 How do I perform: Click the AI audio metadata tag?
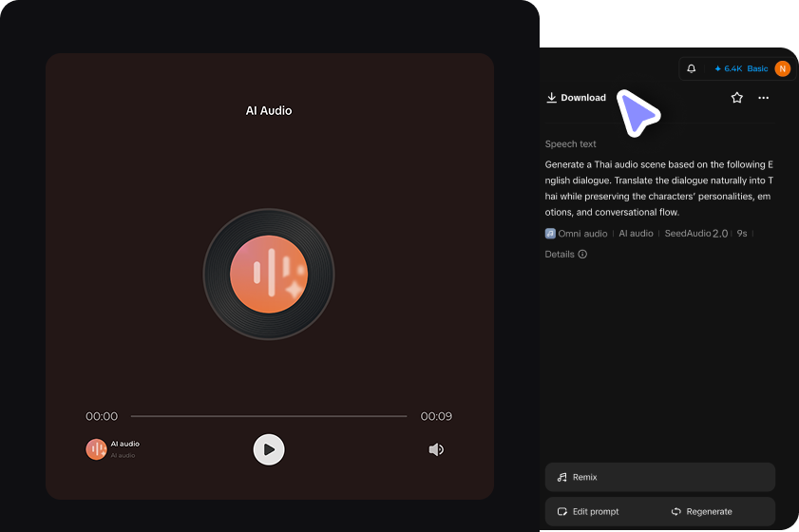pos(636,234)
